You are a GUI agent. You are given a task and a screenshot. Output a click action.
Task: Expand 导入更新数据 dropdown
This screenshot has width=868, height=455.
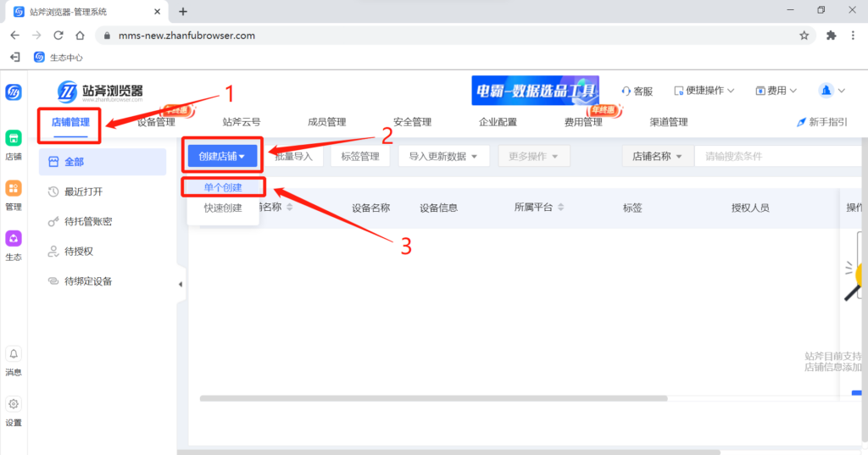443,156
